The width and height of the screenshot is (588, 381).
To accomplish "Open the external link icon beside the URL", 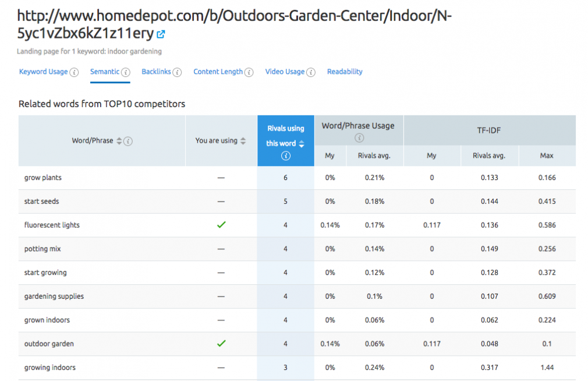I will [161, 34].
